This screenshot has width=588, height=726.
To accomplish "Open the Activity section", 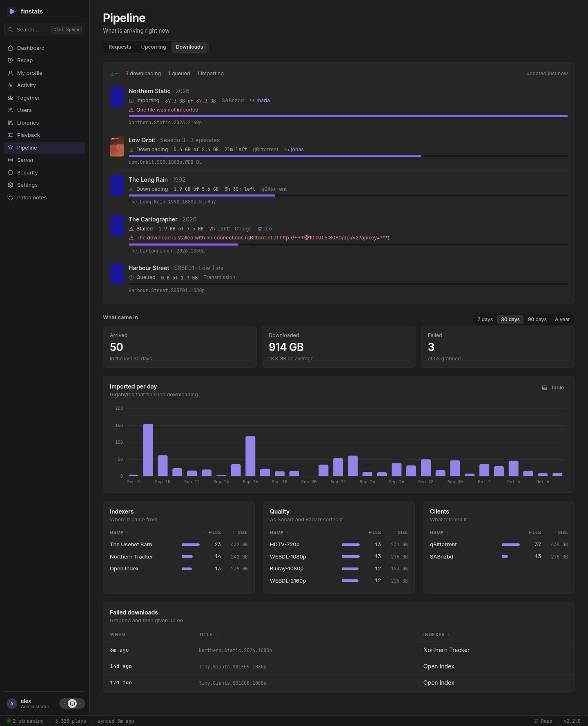I will 45,85.
